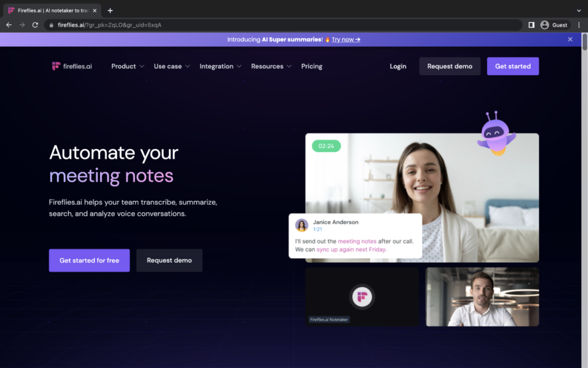Click the Fireflies.ai Notetaker logo tile

pos(362,297)
